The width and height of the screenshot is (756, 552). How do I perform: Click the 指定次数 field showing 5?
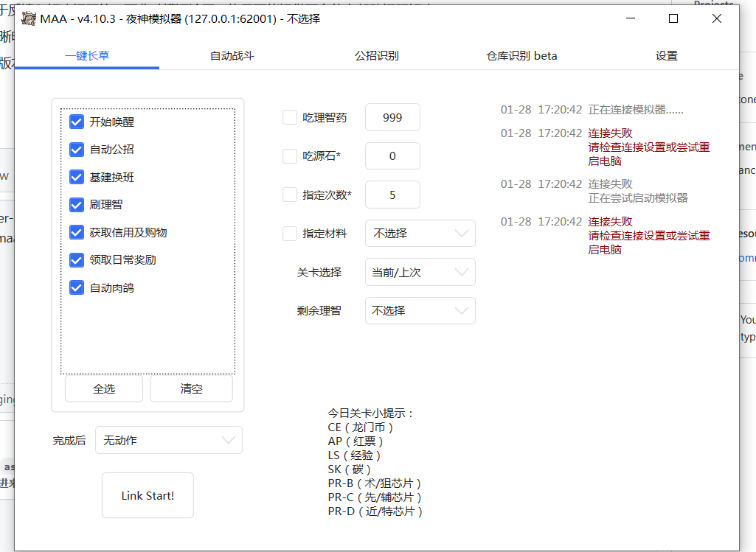(392, 195)
